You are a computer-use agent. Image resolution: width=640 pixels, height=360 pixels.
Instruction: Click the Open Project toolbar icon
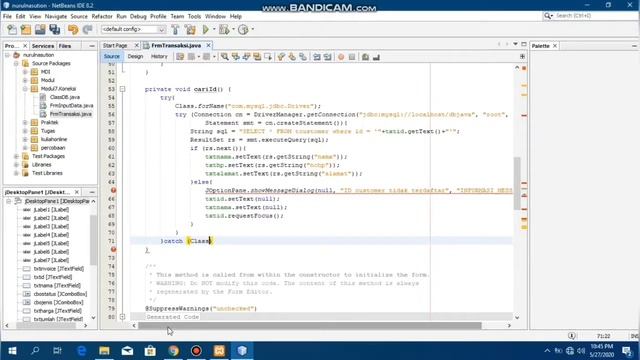[x=40, y=29]
